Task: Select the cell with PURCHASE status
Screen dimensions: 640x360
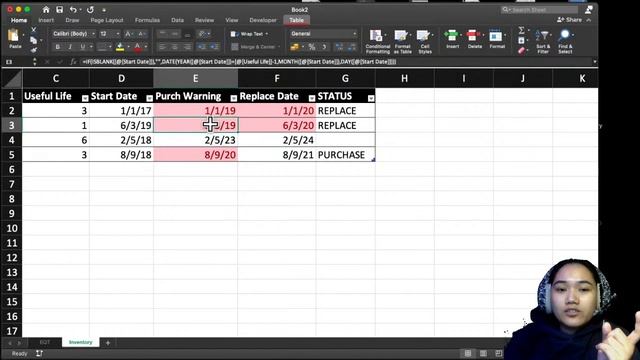Action: pyautogui.click(x=345, y=155)
